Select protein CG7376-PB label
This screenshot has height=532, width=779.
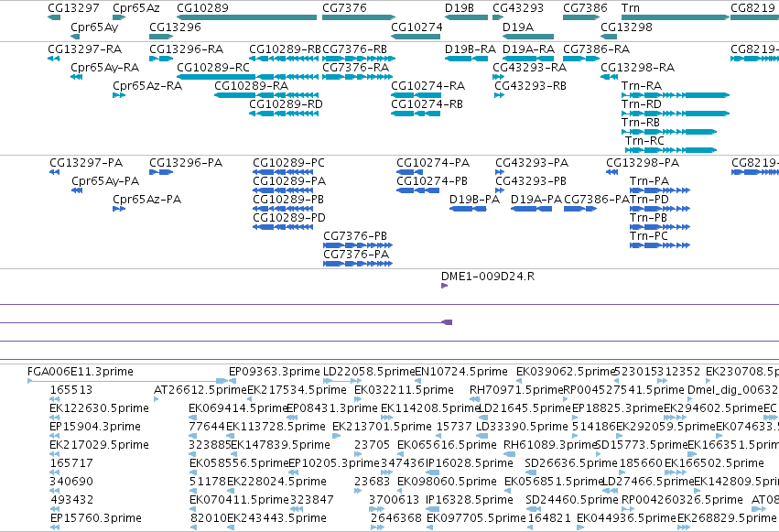[x=355, y=236]
